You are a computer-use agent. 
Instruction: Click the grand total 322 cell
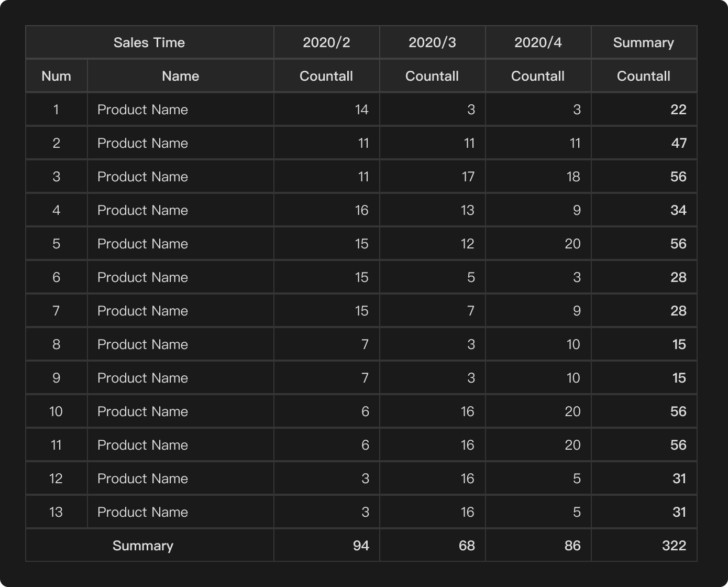pos(674,546)
